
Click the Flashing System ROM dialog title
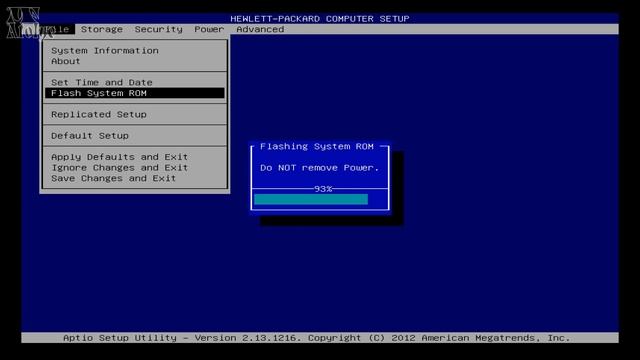click(317, 147)
